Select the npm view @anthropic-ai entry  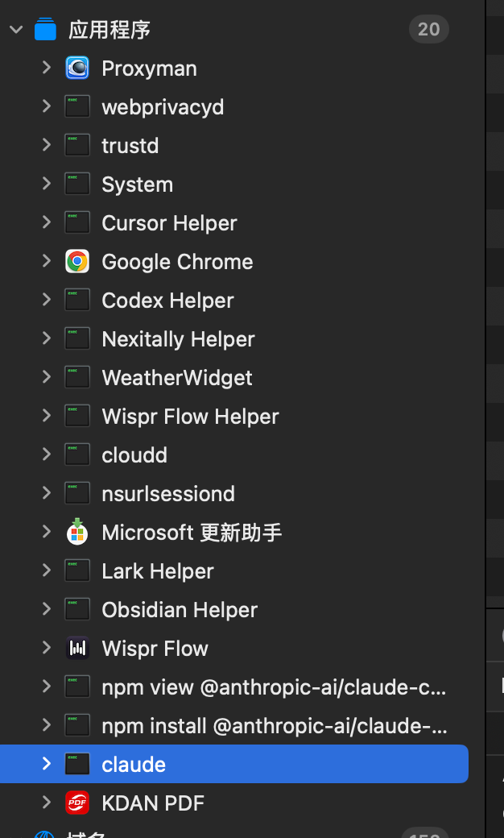pyautogui.click(x=274, y=687)
